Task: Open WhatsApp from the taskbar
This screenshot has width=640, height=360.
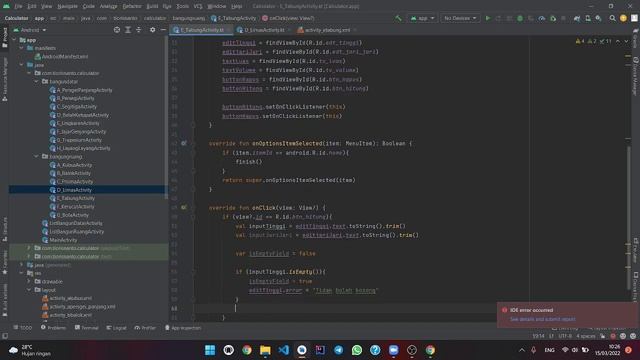Action: pos(357,350)
